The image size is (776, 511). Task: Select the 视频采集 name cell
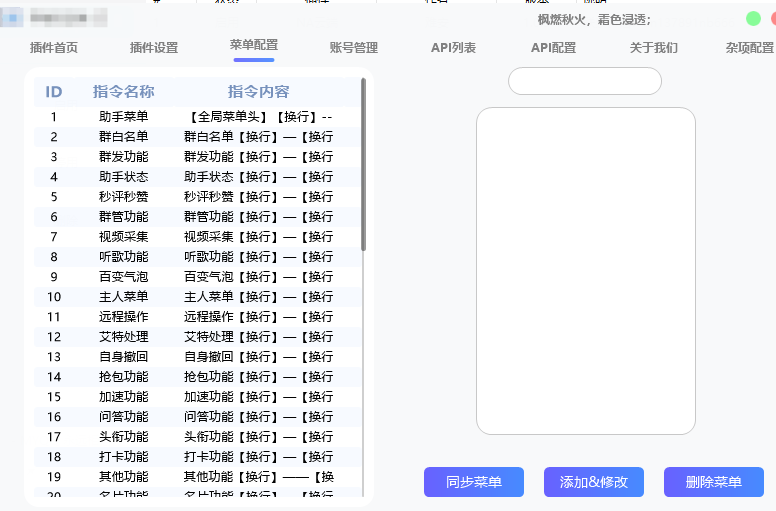tap(123, 237)
